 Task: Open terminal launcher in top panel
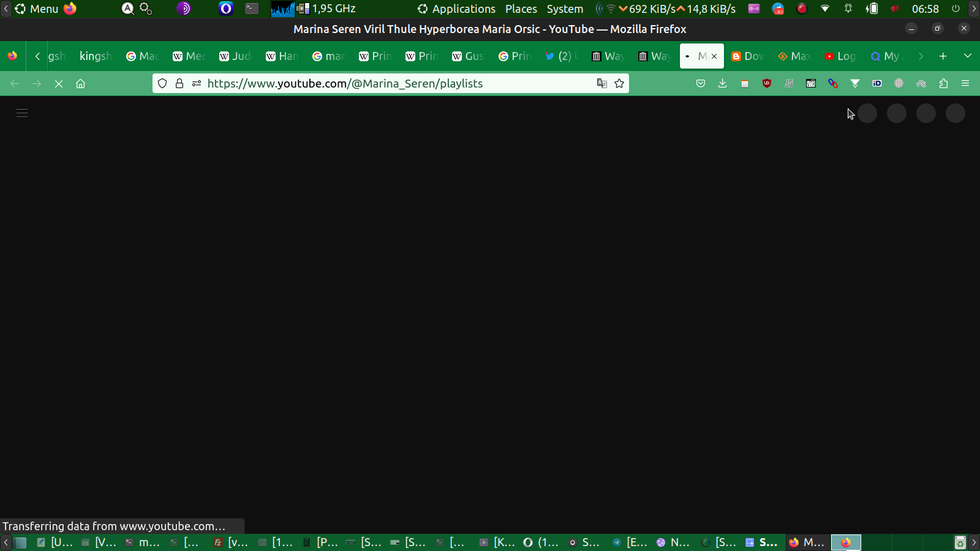pos(251,9)
